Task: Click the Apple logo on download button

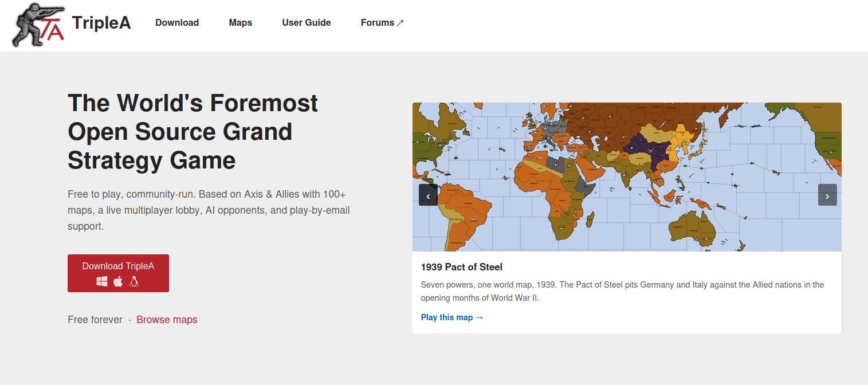Action: (x=118, y=281)
